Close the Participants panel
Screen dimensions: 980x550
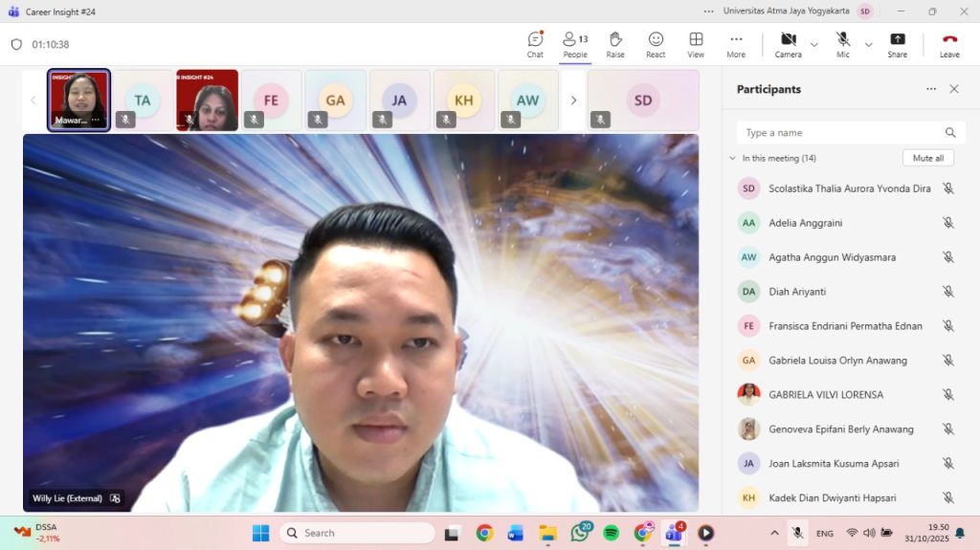tap(953, 89)
